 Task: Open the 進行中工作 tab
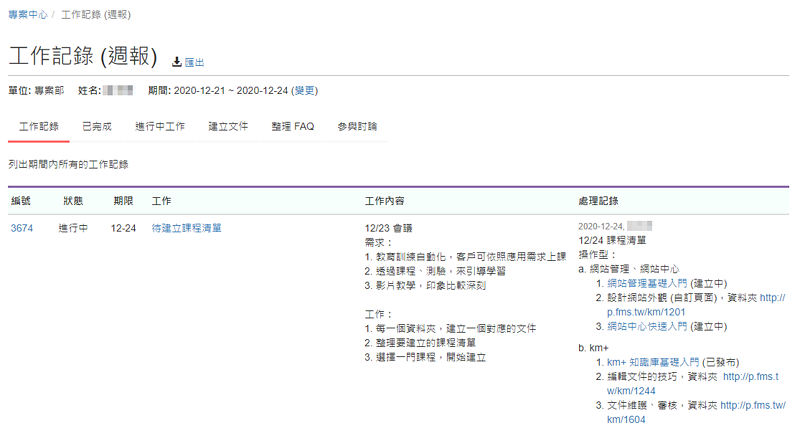pos(160,127)
